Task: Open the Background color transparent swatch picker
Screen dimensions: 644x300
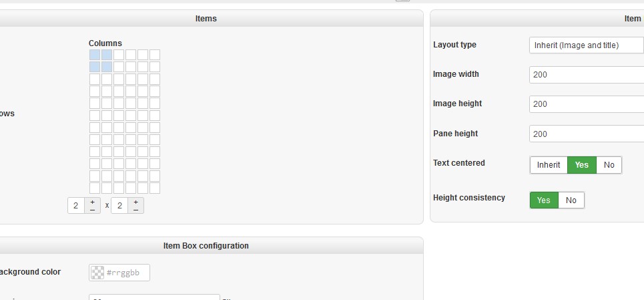Action: click(97, 273)
